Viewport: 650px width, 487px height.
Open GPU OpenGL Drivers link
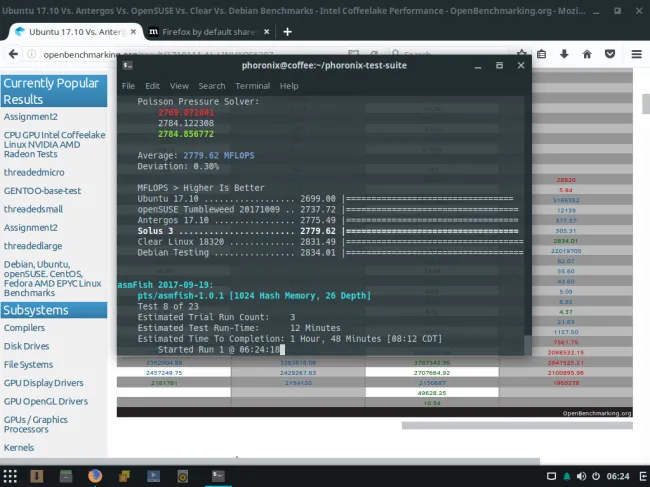46,401
